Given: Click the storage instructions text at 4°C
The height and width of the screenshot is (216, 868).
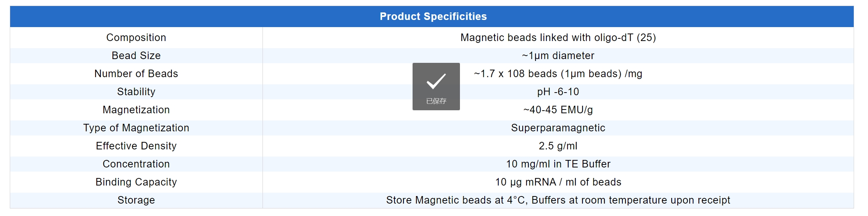Looking at the screenshot, I should [x=558, y=200].
